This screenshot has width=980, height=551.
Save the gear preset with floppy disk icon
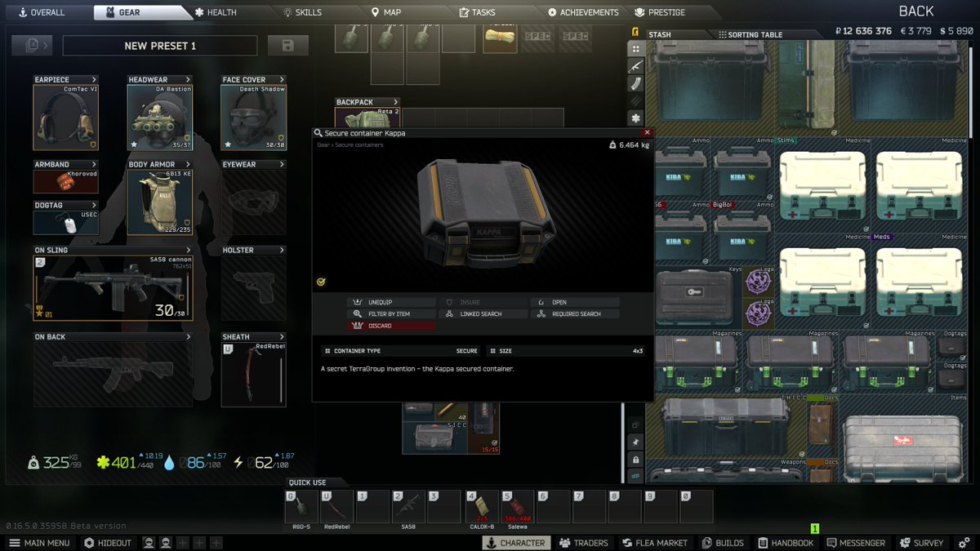pos(288,46)
